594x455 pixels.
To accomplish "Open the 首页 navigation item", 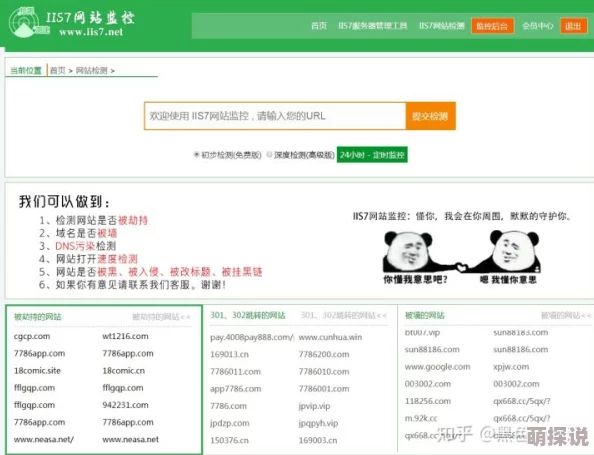I will (x=319, y=26).
